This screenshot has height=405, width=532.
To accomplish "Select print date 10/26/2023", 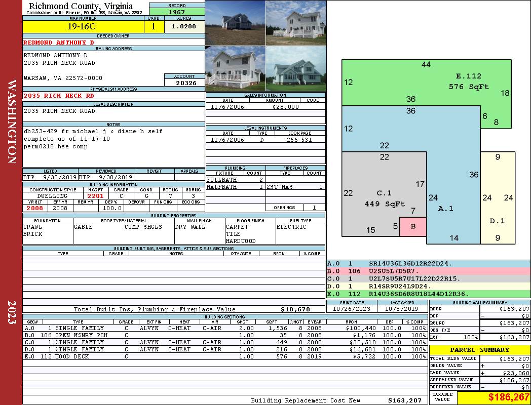I will click(x=352, y=309).
